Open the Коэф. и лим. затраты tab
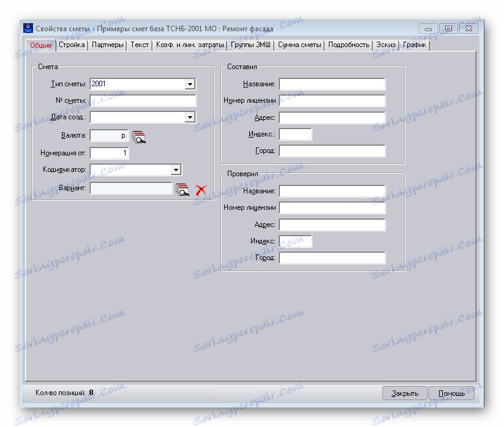This screenshot has height=427, width=504. click(x=190, y=45)
